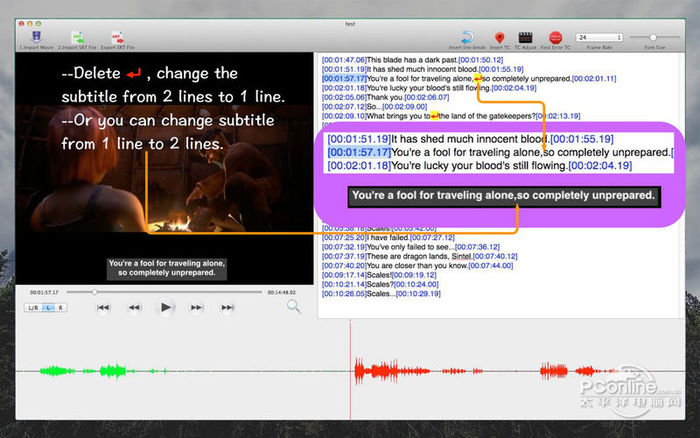Open the TC Adjust clapperboard tool

[x=524, y=37]
